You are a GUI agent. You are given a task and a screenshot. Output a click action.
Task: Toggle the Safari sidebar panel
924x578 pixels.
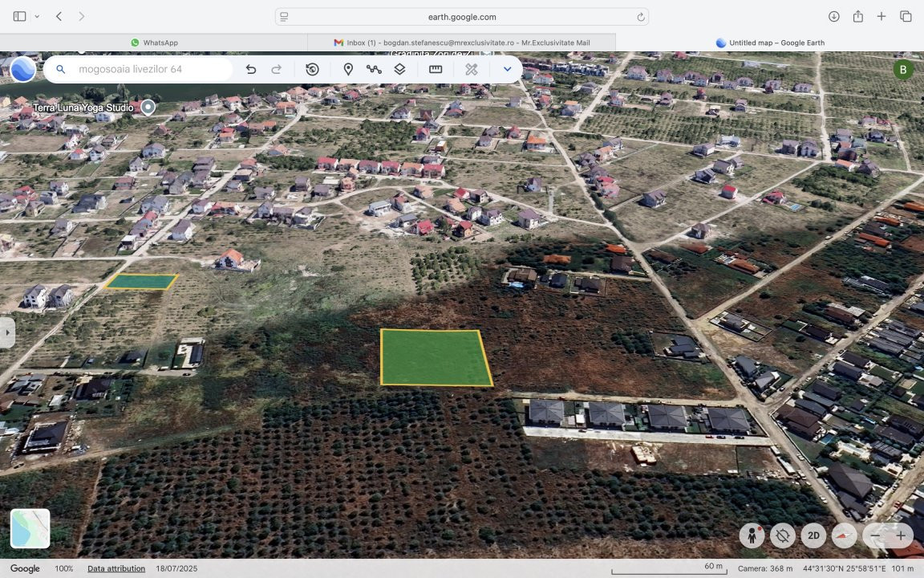tap(19, 16)
